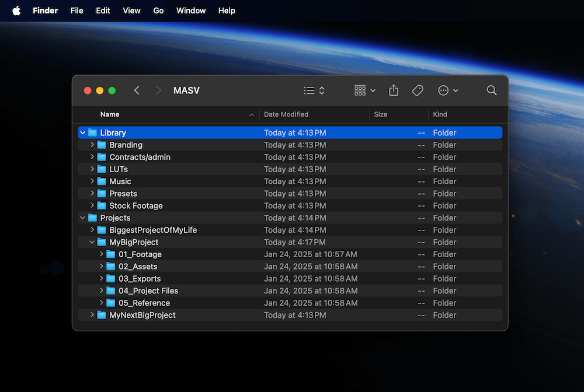Select the Contracts/admin folder icon
Screen dimensions: 584x392
tap(102, 157)
